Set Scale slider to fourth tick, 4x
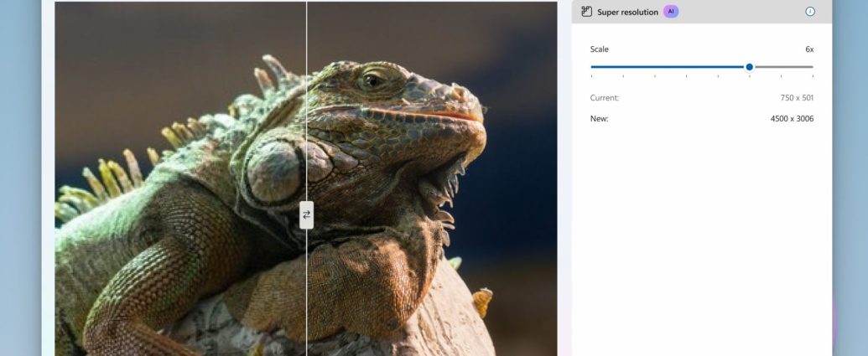Viewport: 868px width, 356px height. [x=686, y=67]
